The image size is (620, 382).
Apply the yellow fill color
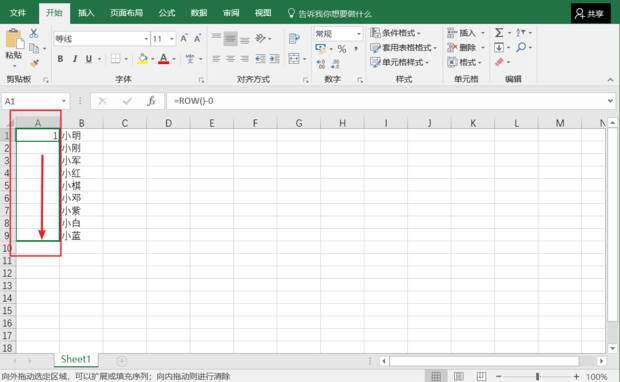click(x=142, y=59)
